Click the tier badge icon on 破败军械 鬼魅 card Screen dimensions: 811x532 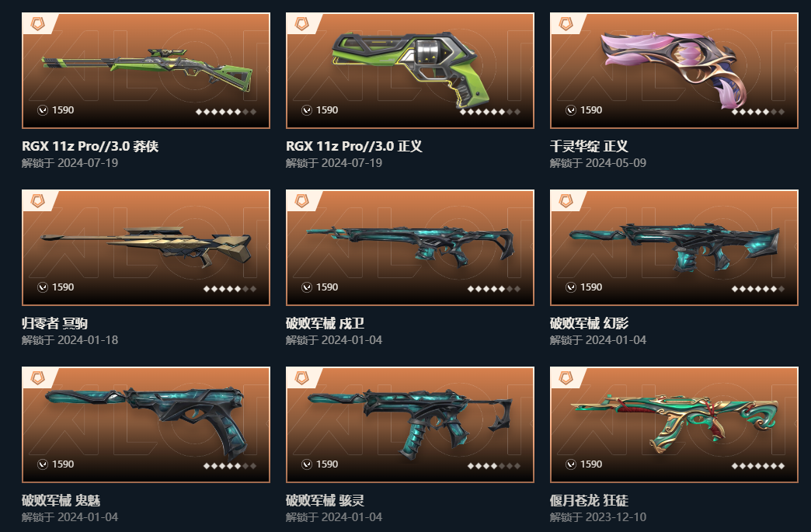[38, 378]
